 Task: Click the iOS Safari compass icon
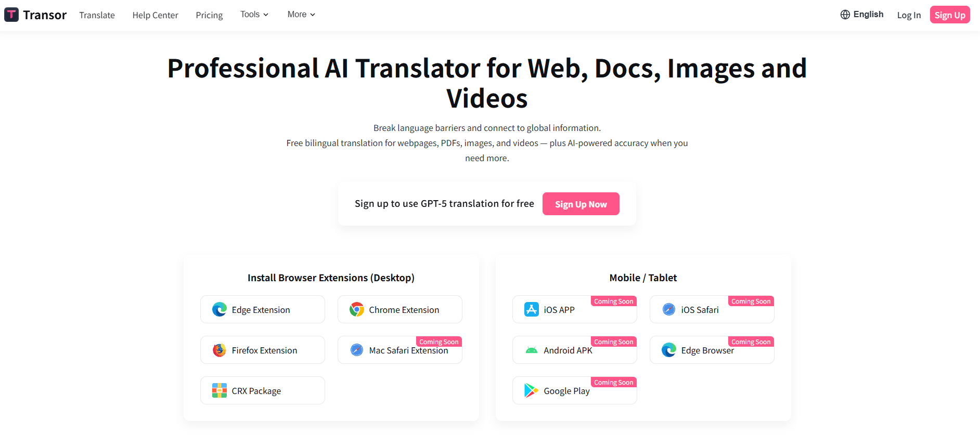pos(669,309)
